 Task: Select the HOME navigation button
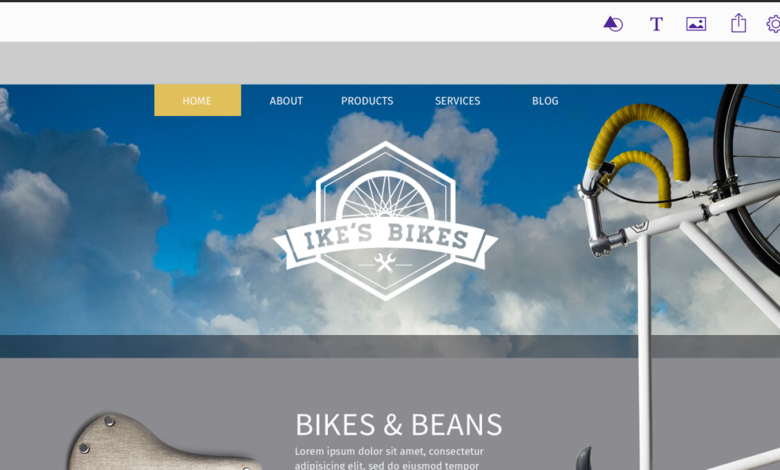(x=197, y=100)
